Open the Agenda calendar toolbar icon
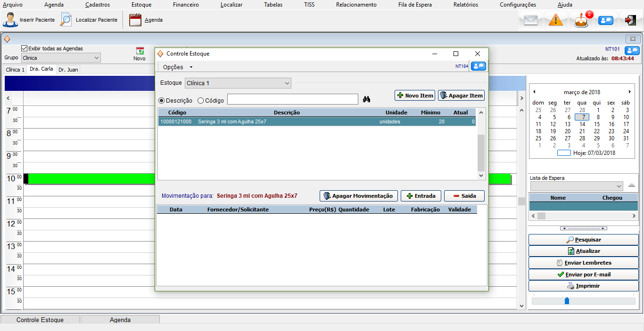 click(135, 20)
